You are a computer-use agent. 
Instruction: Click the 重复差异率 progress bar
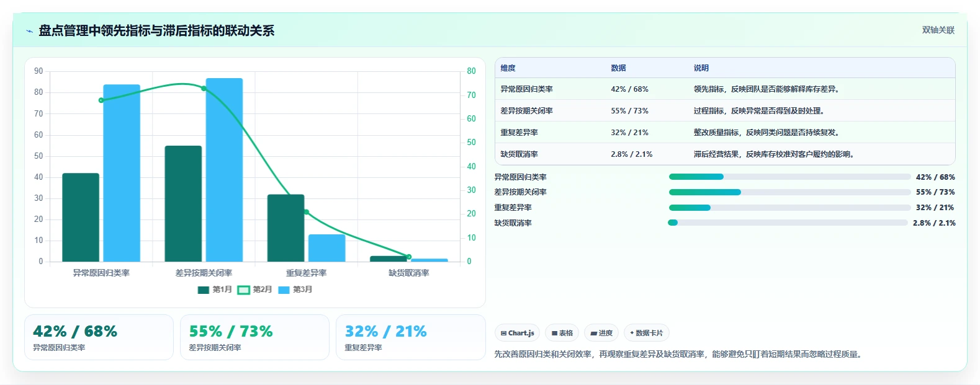(x=789, y=208)
